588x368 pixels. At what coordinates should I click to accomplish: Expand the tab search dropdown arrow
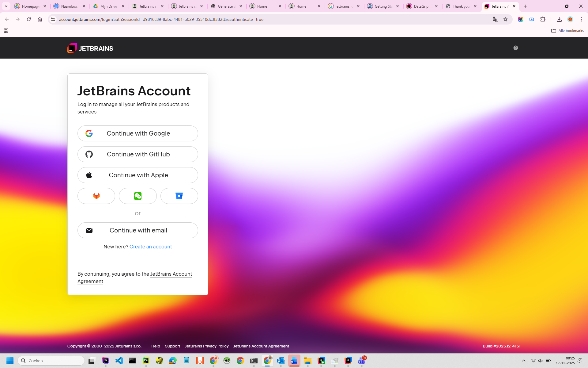pos(6,6)
